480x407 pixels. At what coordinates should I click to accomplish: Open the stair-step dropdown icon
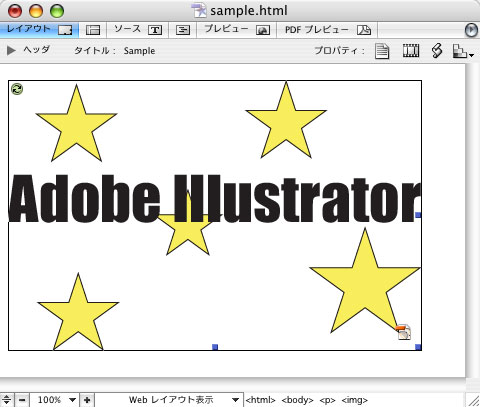pos(463,51)
